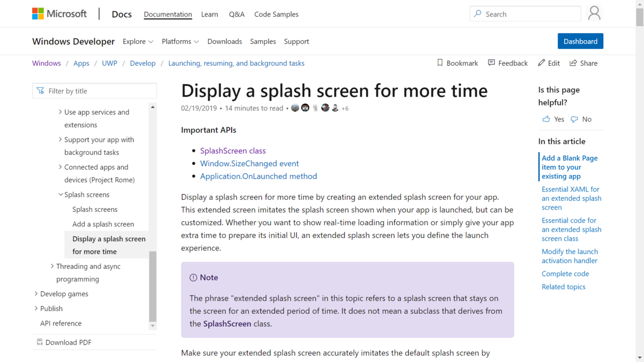Expand the Develop games node

click(x=36, y=293)
